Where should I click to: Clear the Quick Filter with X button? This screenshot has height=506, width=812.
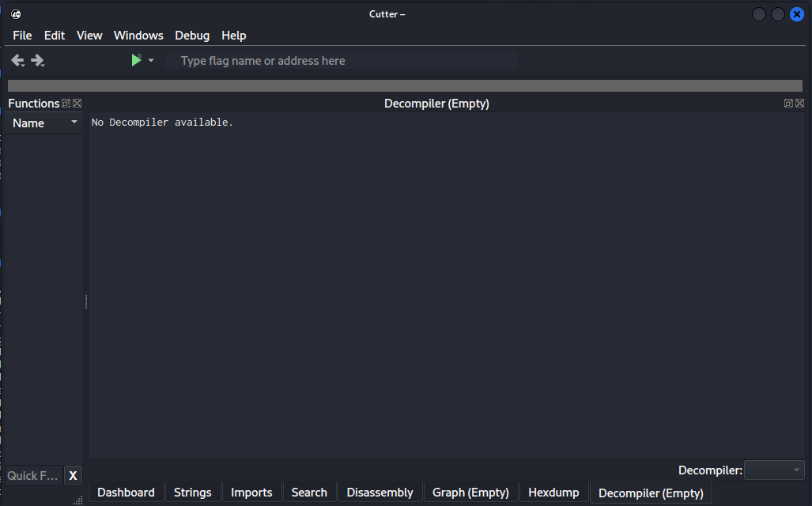click(73, 475)
